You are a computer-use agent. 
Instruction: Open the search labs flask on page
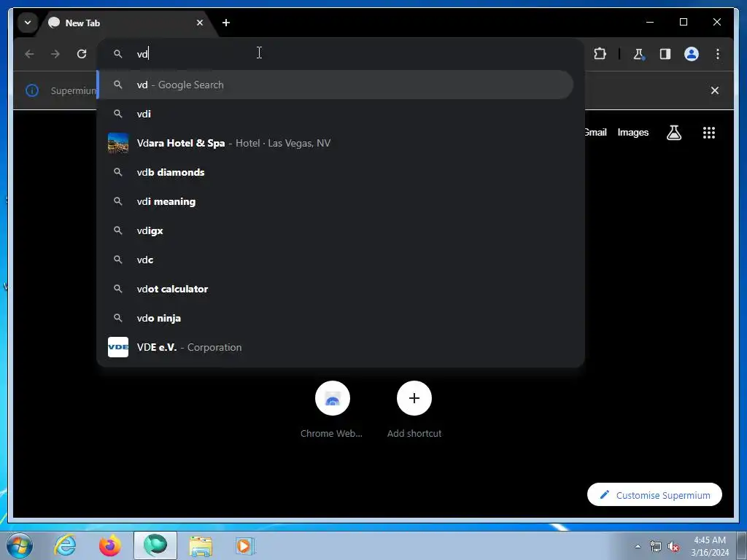coord(673,133)
